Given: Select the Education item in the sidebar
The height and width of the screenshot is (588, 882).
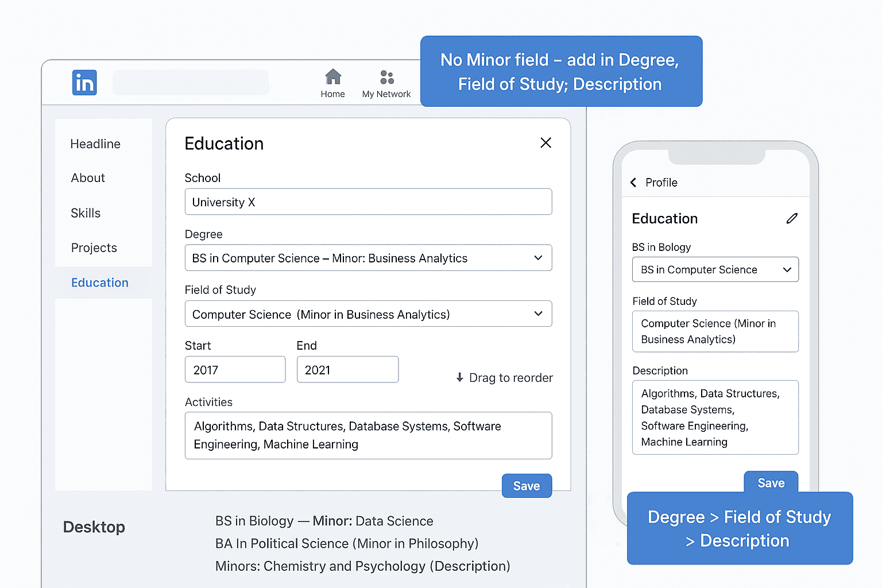Looking at the screenshot, I should 99,282.
